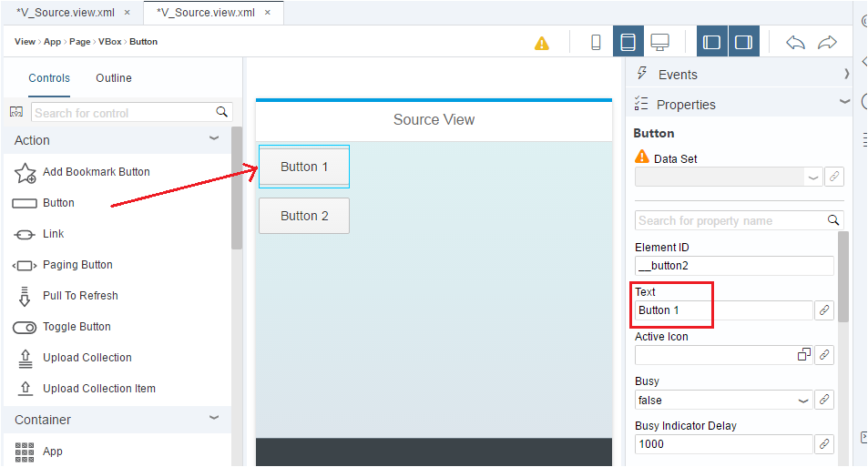Click View in the breadcrumb
This screenshot has width=868, height=467.
25,42
